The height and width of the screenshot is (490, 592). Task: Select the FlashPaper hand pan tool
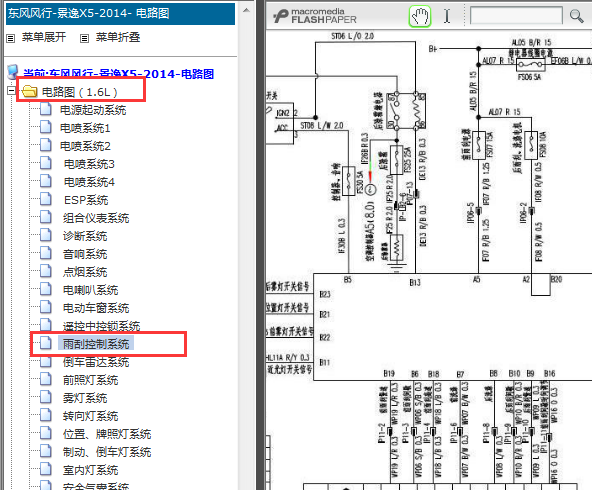click(x=420, y=16)
